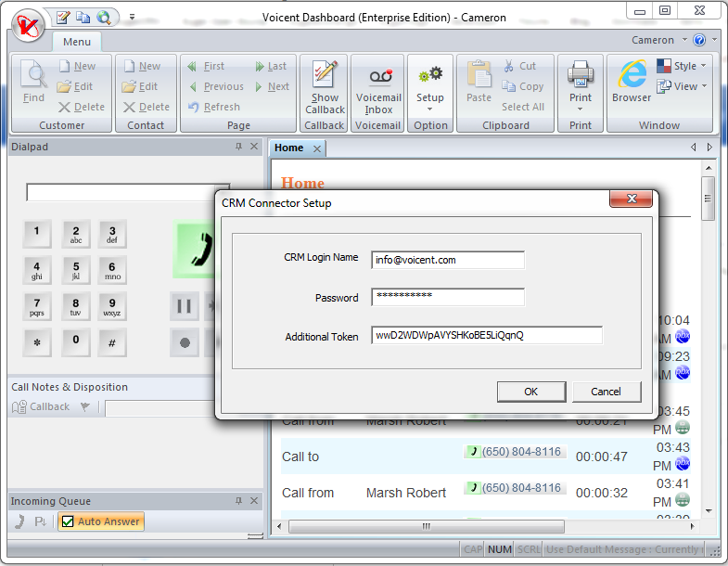The height and width of the screenshot is (566, 728).
Task: Click the horizontal scrollbar in Home pane
Action: point(427,526)
